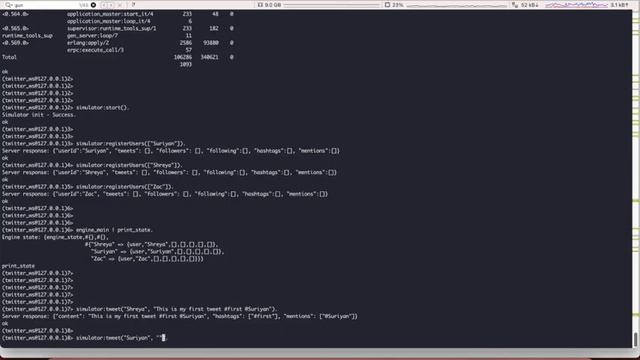Click the 9.0 GB memory readout
The width and height of the screenshot is (640, 360).
tap(273, 5)
